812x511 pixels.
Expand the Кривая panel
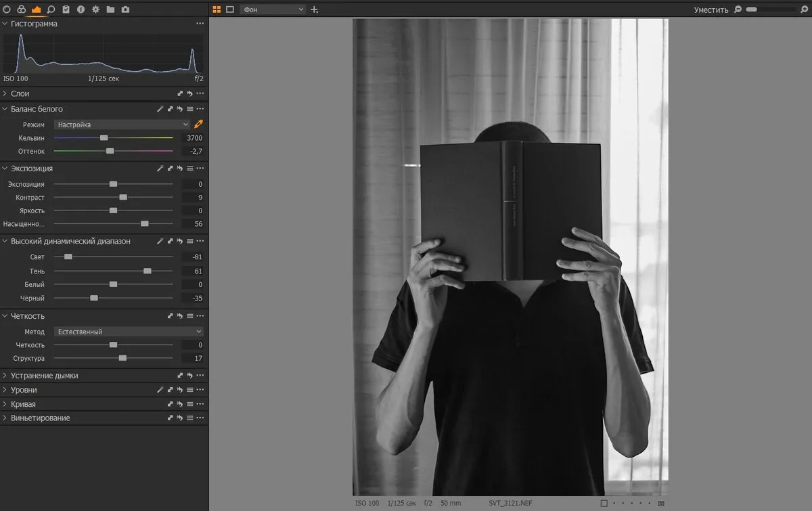coord(5,404)
